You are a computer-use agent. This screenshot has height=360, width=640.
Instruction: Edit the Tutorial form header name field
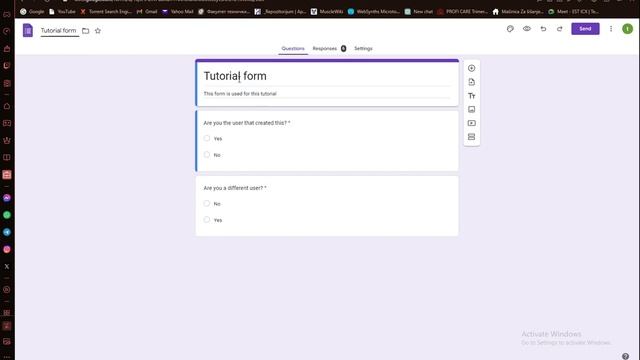point(59,31)
